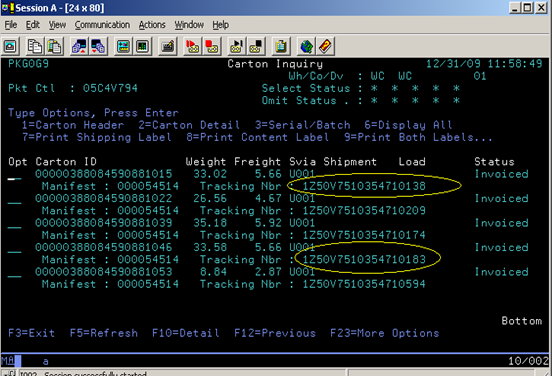Click the Session A title bar application icon

8,7
